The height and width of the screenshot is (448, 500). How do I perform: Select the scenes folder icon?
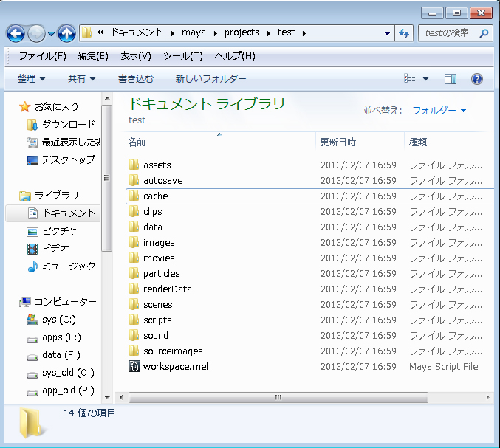coord(134,304)
